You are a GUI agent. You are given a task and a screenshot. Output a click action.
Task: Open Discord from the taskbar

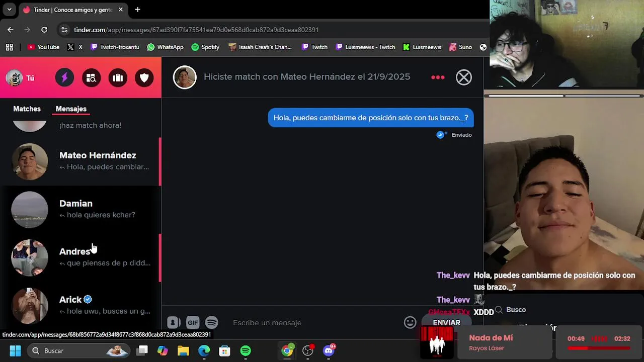click(329, 351)
